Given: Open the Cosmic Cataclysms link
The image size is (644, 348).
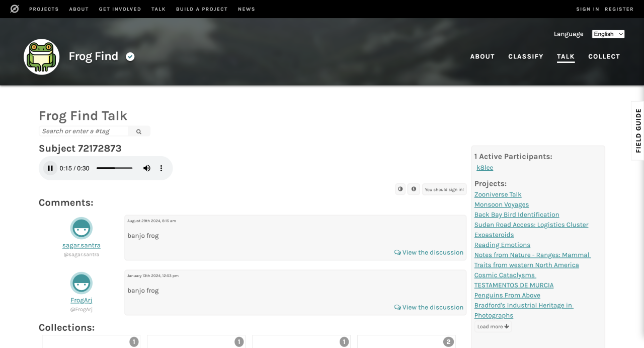Looking at the screenshot, I should (x=505, y=275).
